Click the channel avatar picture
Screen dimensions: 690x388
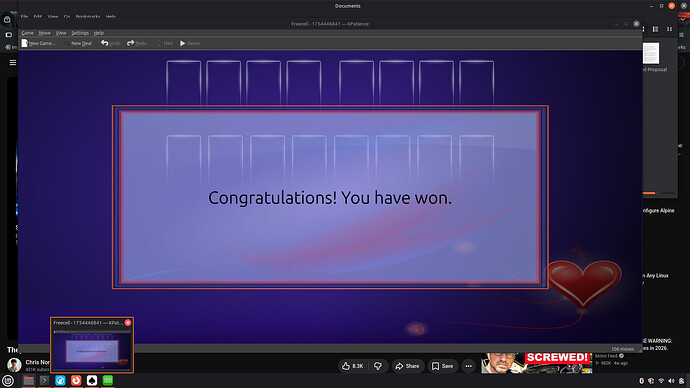[x=14, y=365]
